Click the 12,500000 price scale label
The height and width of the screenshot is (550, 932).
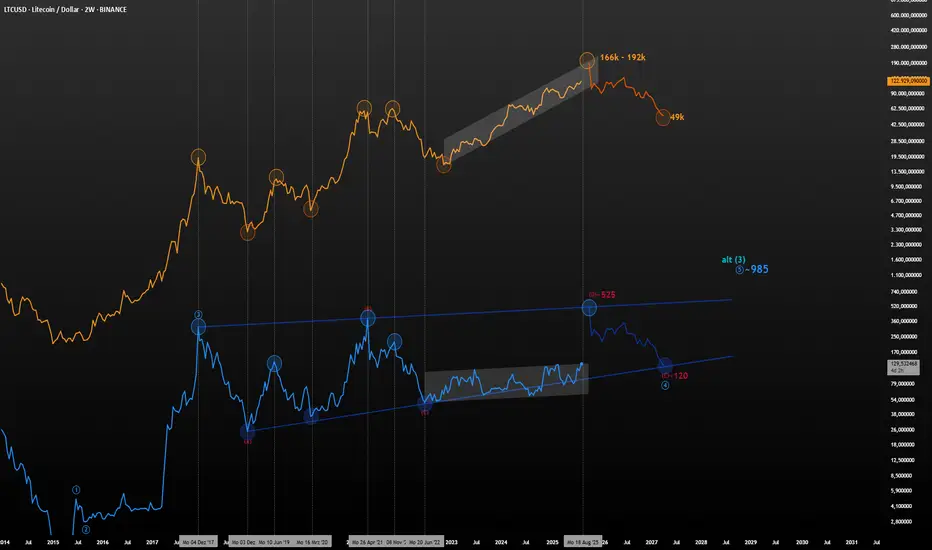(903, 460)
